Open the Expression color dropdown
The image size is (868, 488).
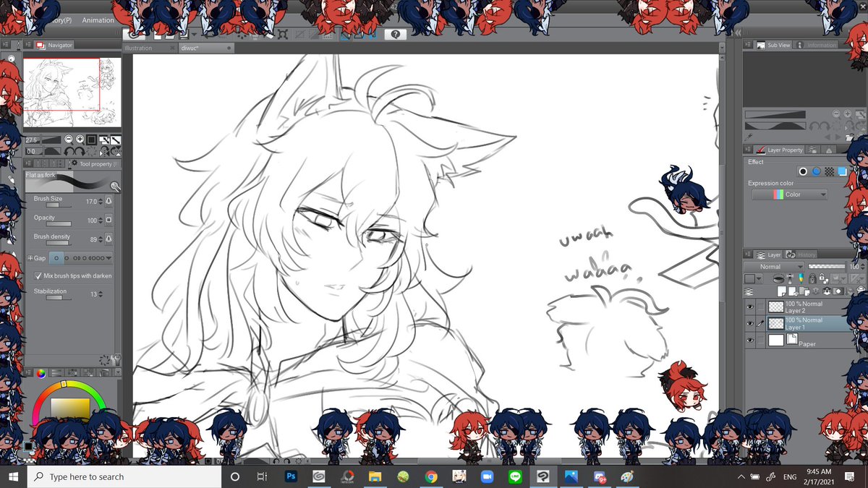pyautogui.click(x=792, y=194)
